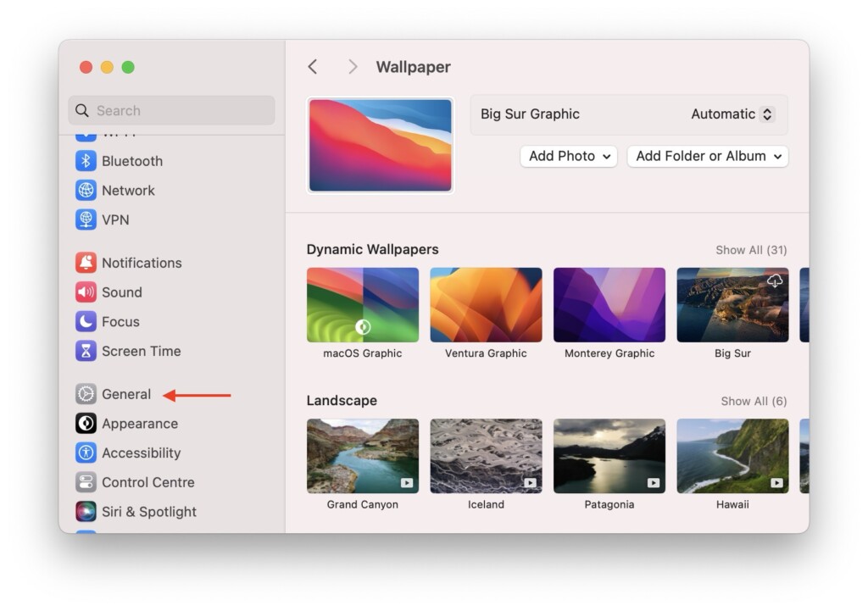Screen dimensions: 868x611
Task: Open the Network label in sidebar
Action: [x=129, y=191]
